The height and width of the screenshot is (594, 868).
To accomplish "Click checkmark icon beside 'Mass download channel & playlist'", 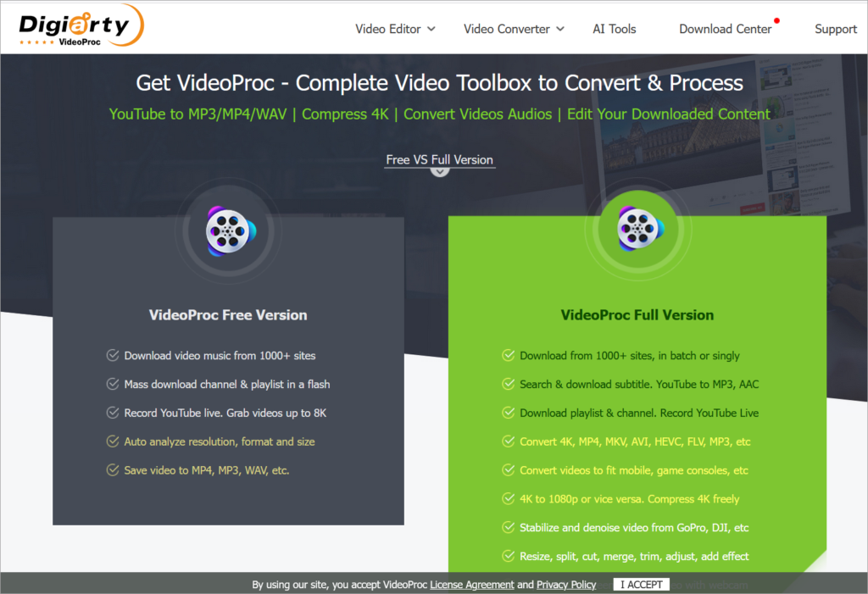I will point(113,384).
